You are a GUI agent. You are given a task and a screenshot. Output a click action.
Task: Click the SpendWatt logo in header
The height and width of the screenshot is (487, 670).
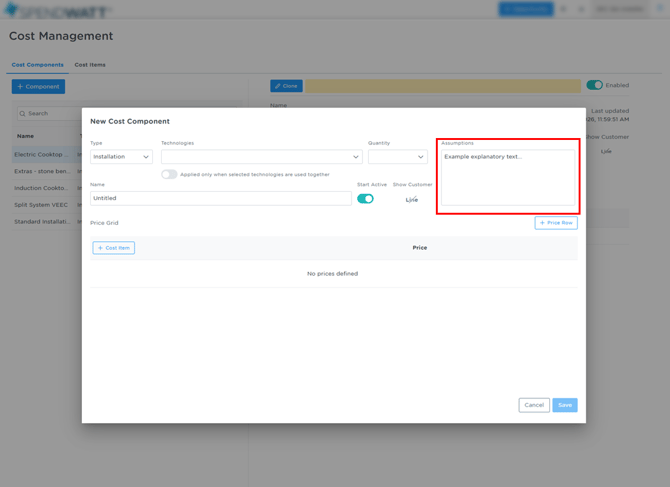point(57,10)
